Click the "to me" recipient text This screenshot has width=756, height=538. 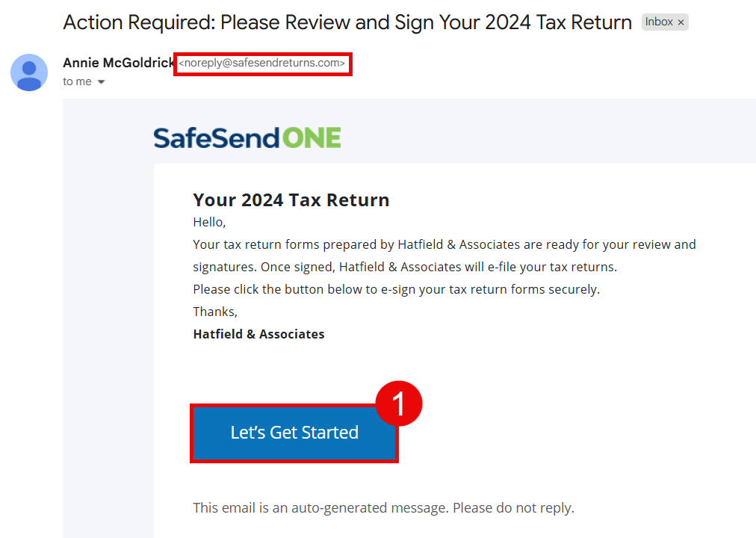[x=77, y=81]
